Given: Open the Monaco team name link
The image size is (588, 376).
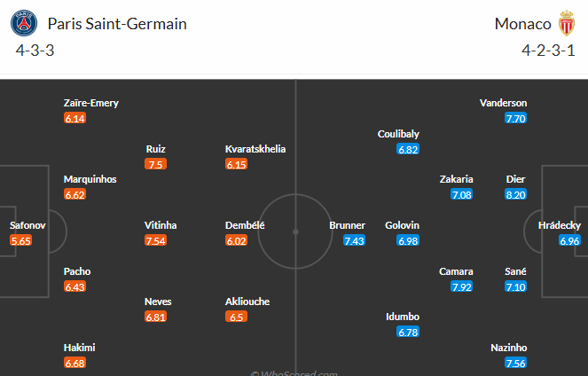Looking at the screenshot, I should (522, 24).
